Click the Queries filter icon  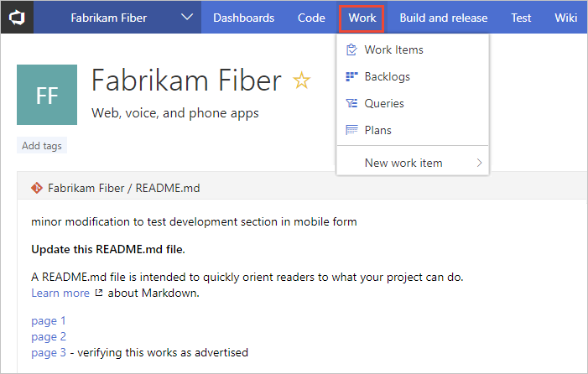(351, 103)
